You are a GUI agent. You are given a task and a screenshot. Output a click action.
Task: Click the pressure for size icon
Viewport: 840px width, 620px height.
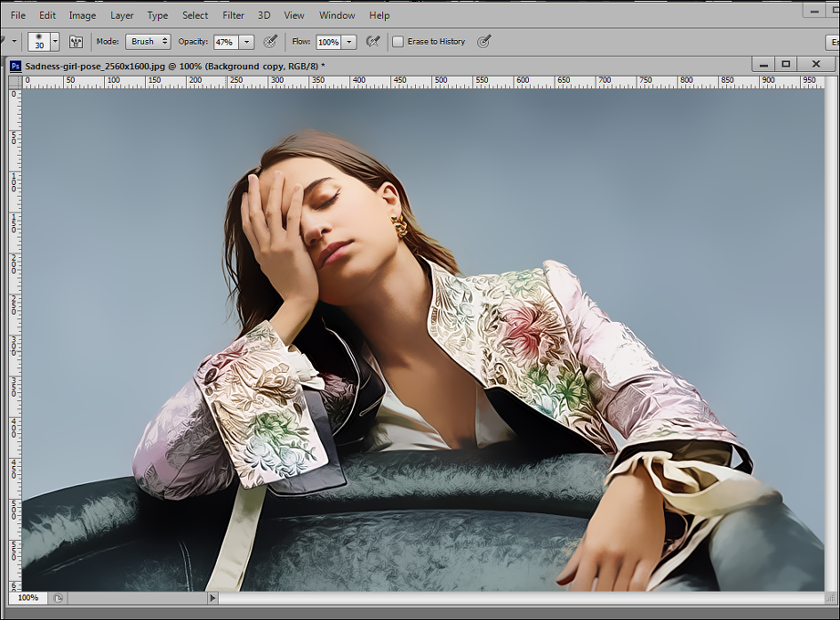[x=484, y=42]
